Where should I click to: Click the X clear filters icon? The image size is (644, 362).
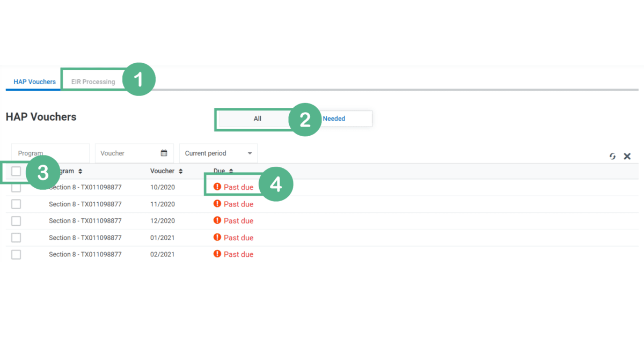pos(627,156)
